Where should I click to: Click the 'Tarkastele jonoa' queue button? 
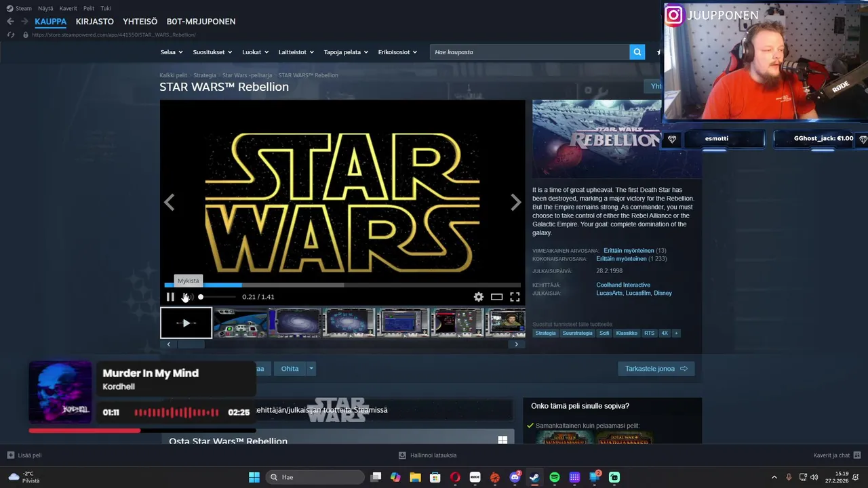(x=656, y=369)
